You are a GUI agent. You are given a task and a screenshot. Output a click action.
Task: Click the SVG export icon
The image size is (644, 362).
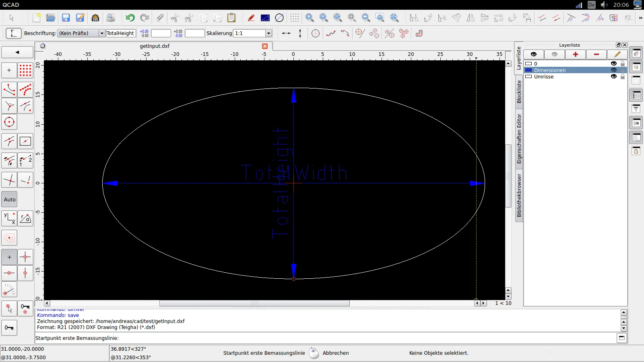click(95, 18)
